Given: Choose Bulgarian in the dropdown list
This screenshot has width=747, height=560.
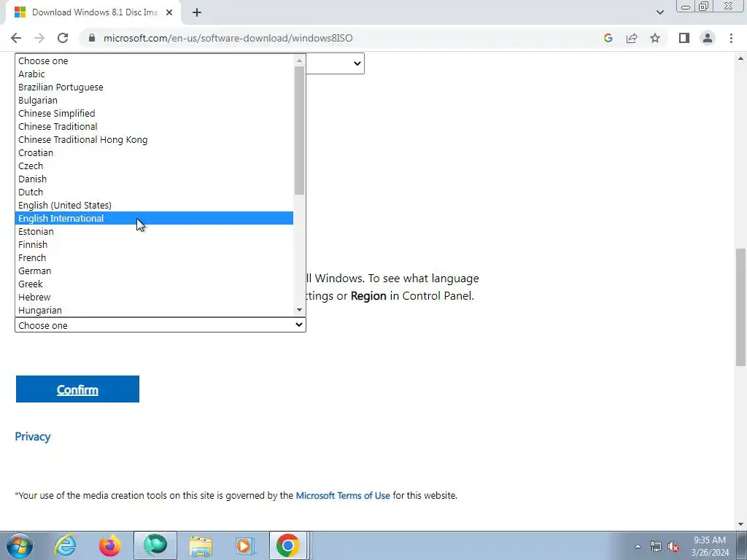Looking at the screenshot, I should click(x=154, y=100).
